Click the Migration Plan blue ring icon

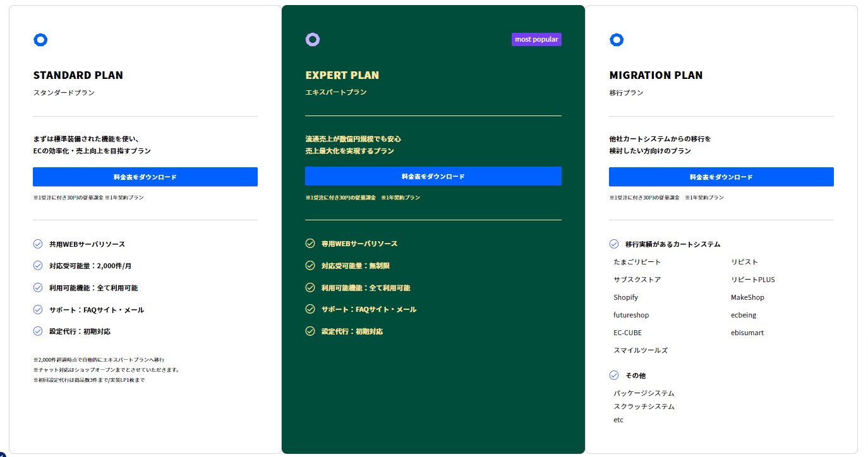tap(617, 40)
